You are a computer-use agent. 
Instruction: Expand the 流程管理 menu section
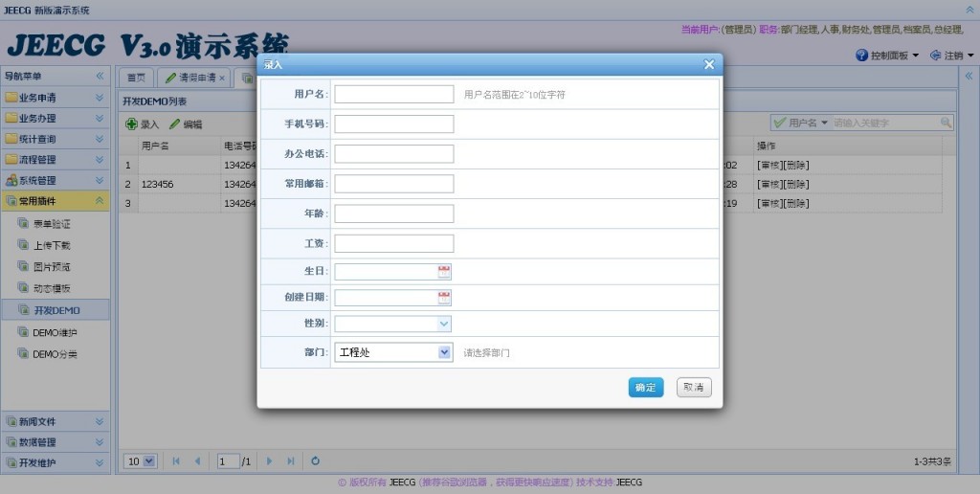pyautogui.click(x=55, y=160)
